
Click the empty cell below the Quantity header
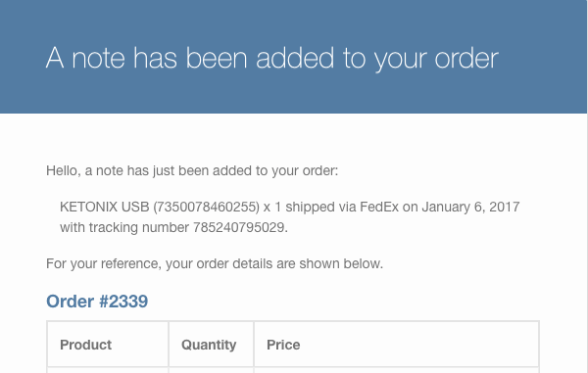(211, 370)
